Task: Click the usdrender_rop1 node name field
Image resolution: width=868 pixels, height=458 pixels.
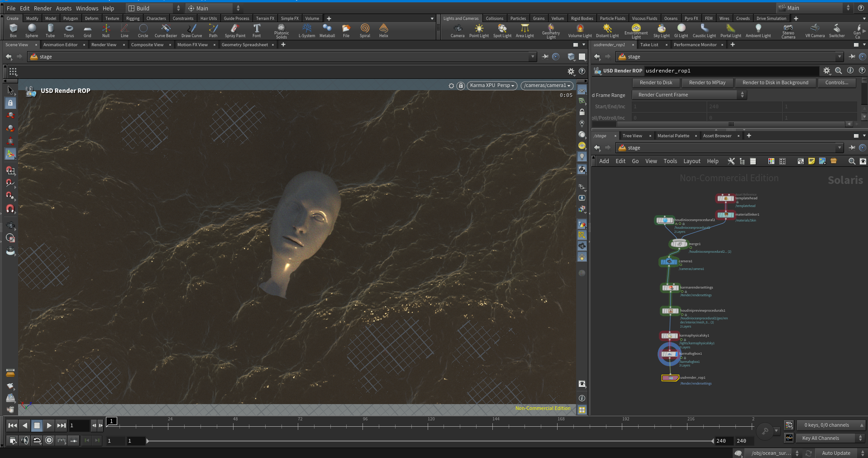Action: pyautogui.click(x=731, y=71)
